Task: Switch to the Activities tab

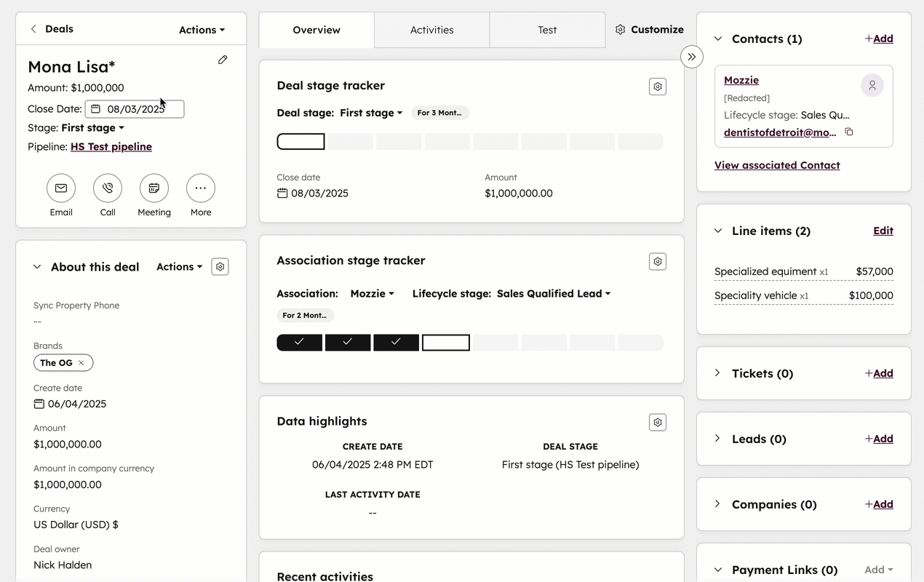Action: click(431, 30)
